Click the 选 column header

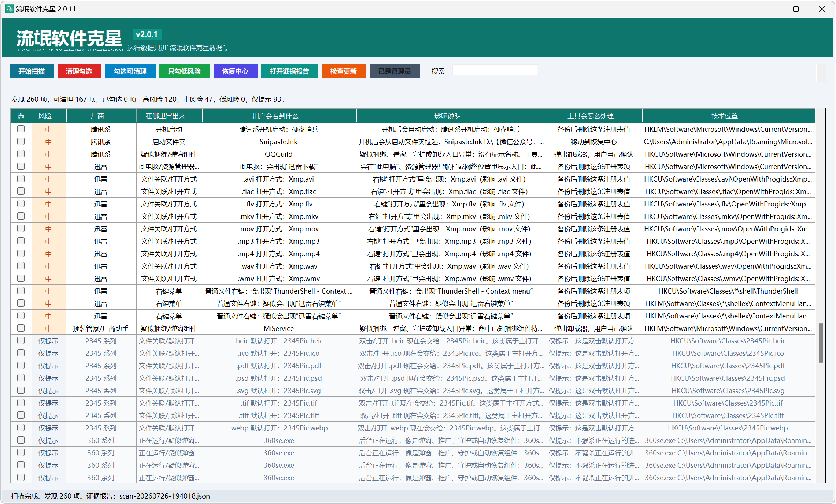point(21,116)
